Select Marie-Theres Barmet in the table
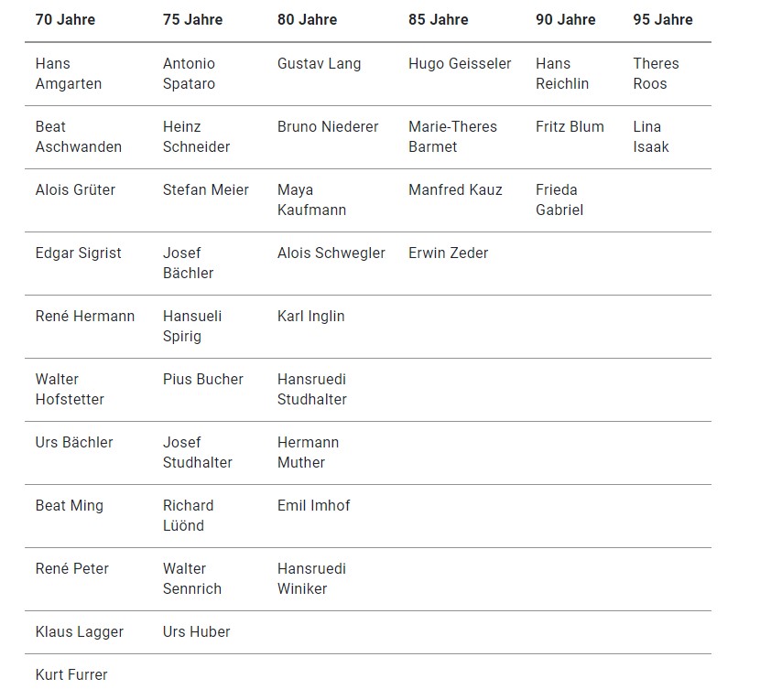The height and width of the screenshot is (700, 771). (x=452, y=136)
